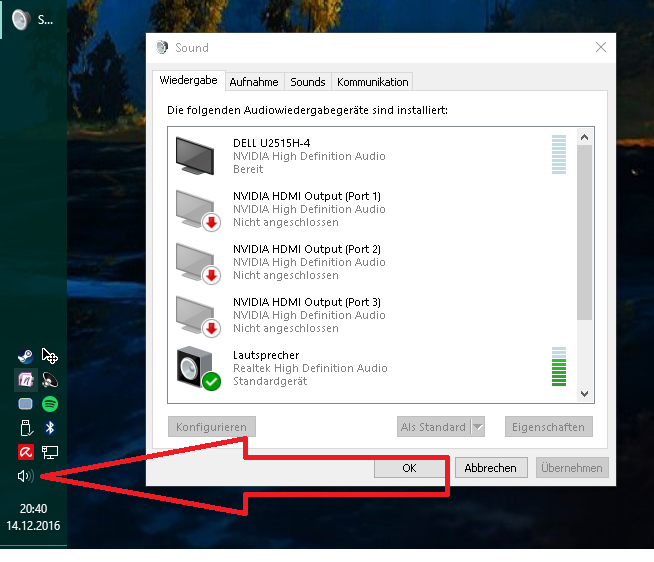
Task: Click the HDMI Output Port 3 device icon
Action: [198, 316]
